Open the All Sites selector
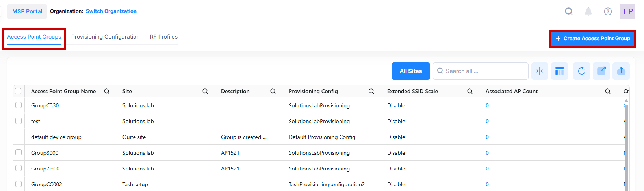The image size is (644, 191). point(410,71)
